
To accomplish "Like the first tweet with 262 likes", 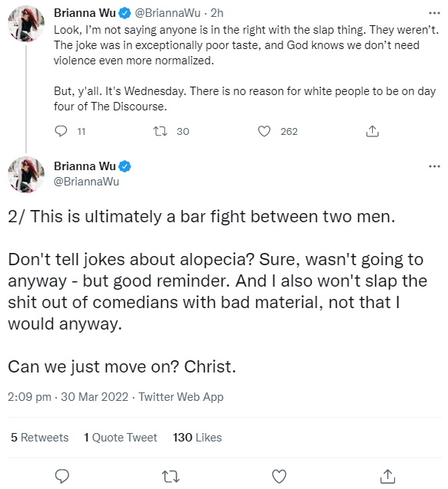I will pyautogui.click(x=264, y=131).
